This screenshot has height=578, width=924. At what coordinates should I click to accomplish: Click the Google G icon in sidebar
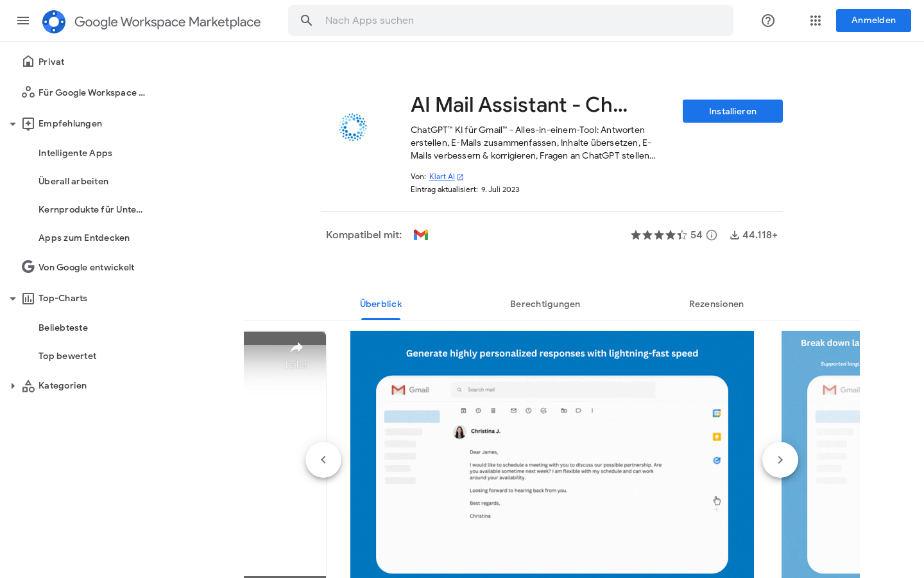[28, 267]
